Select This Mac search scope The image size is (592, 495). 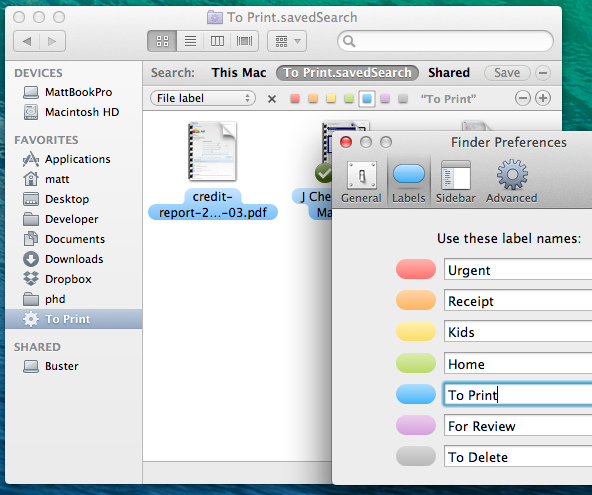pyautogui.click(x=239, y=72)
